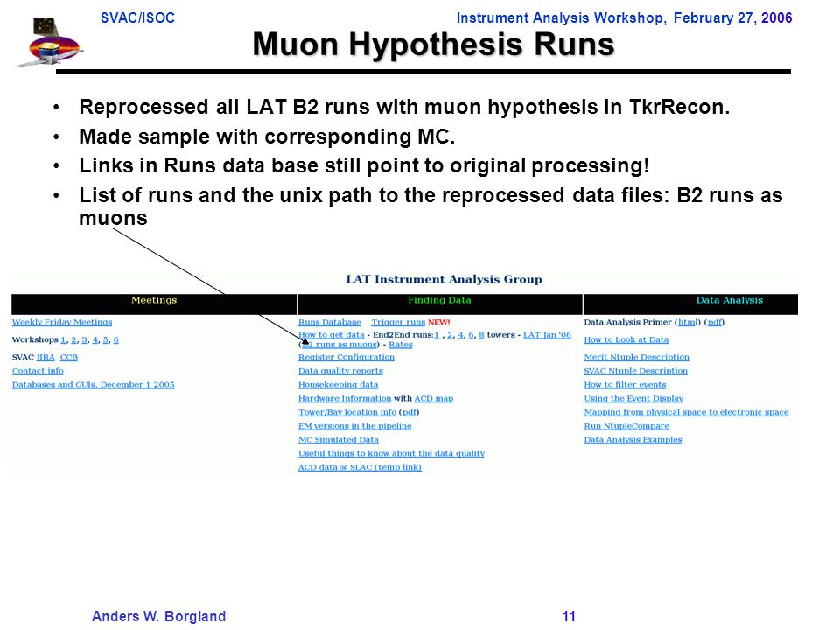The image size is (840, 630).
Task: Open End2End runs 8 towers link
Action: 481,335
